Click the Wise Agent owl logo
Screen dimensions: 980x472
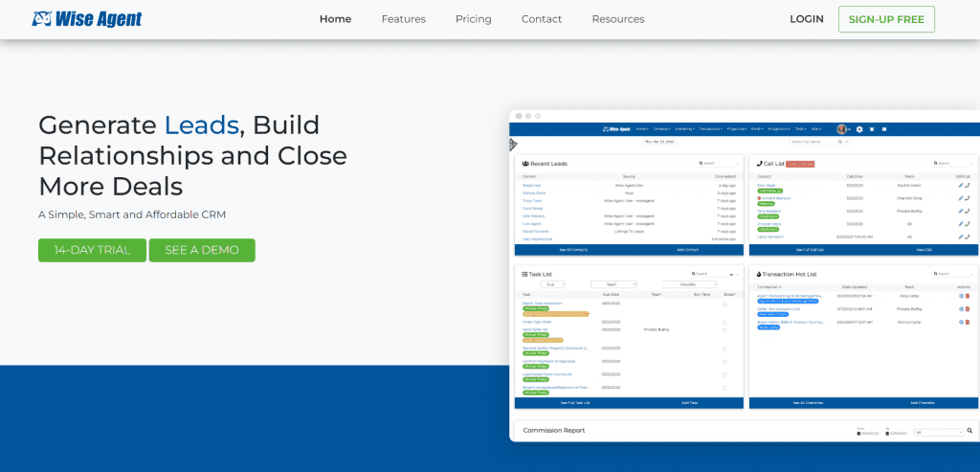click(87, 19)
